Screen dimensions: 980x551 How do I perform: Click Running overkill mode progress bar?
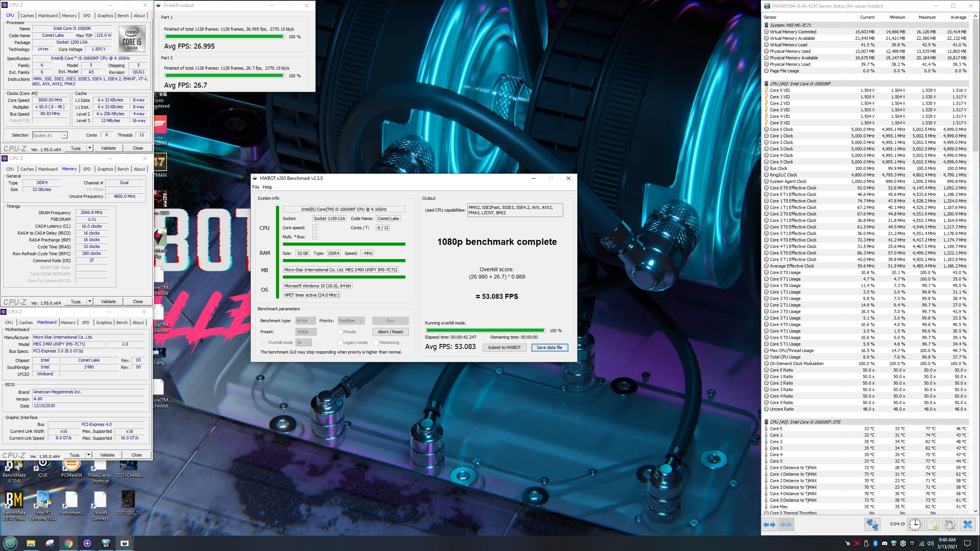point(485,330)
